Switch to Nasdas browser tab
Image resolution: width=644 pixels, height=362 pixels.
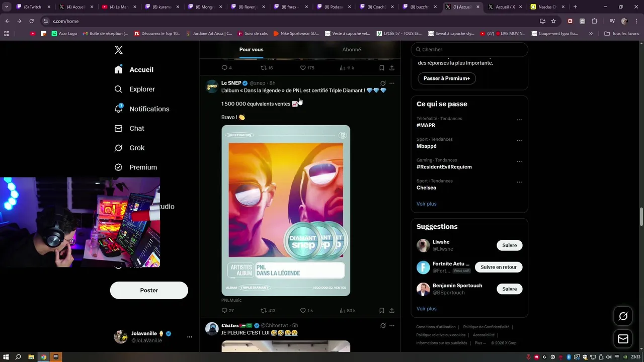pos(548,7)
